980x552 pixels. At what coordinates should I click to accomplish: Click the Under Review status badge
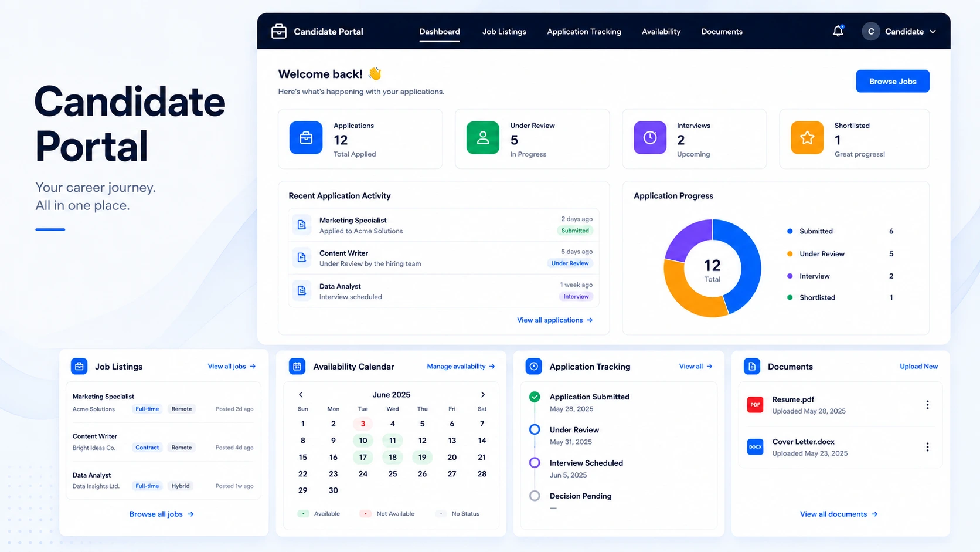[570, 263]
